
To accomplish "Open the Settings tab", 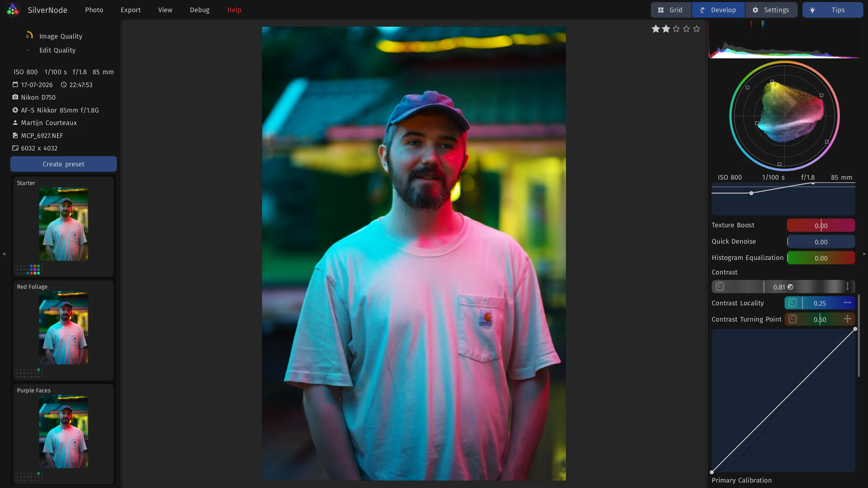I will (771, 10).
